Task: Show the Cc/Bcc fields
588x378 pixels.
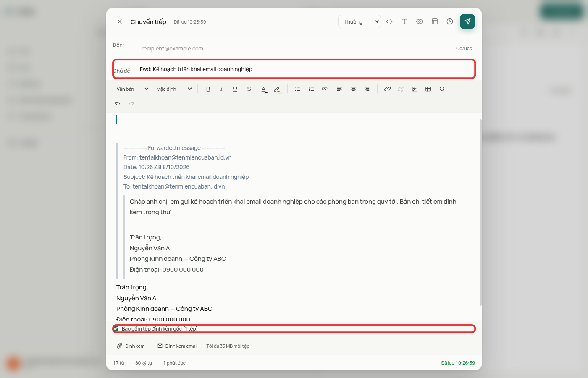Action: (464, 48)
